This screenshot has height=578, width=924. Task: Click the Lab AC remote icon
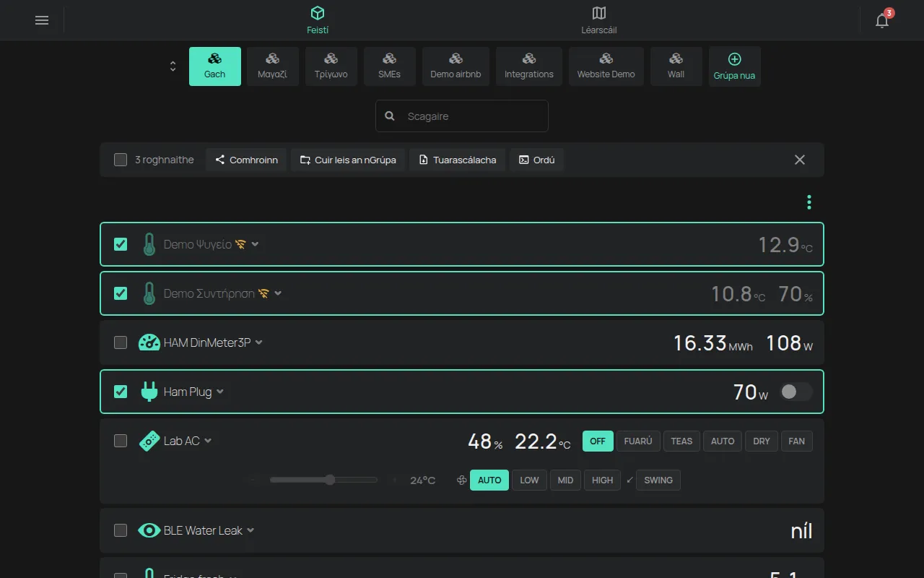[149, 441]
